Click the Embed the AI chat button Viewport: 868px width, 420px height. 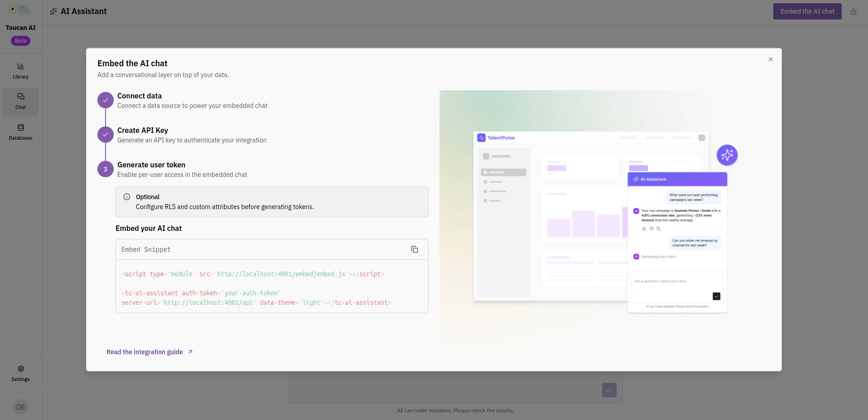pos(807,11)
